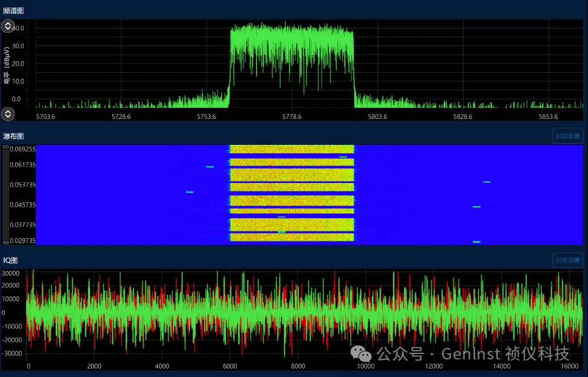Click the upper level-scale stepper in the spectrum plot
Screen dimensions: 588x377
pyautogui.click(x=7, y=26)
